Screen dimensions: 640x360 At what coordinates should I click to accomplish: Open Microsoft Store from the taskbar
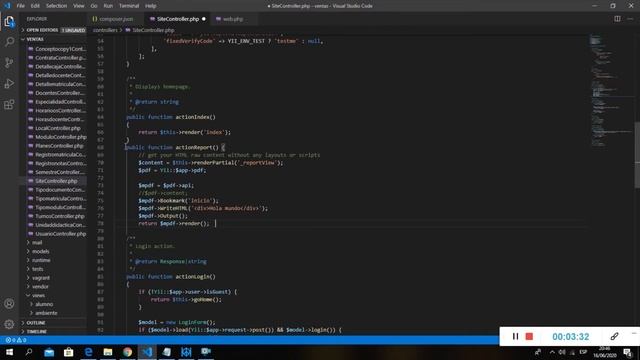point(69,352)
